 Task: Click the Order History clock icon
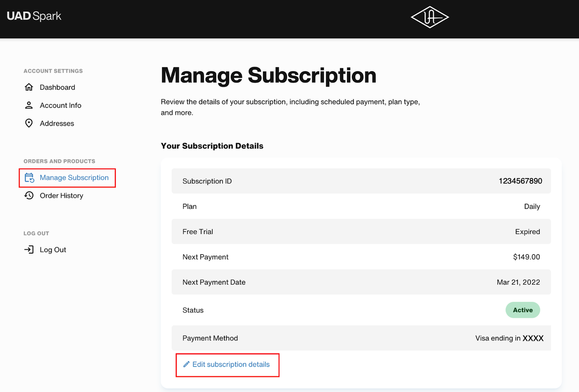point(29,196)
